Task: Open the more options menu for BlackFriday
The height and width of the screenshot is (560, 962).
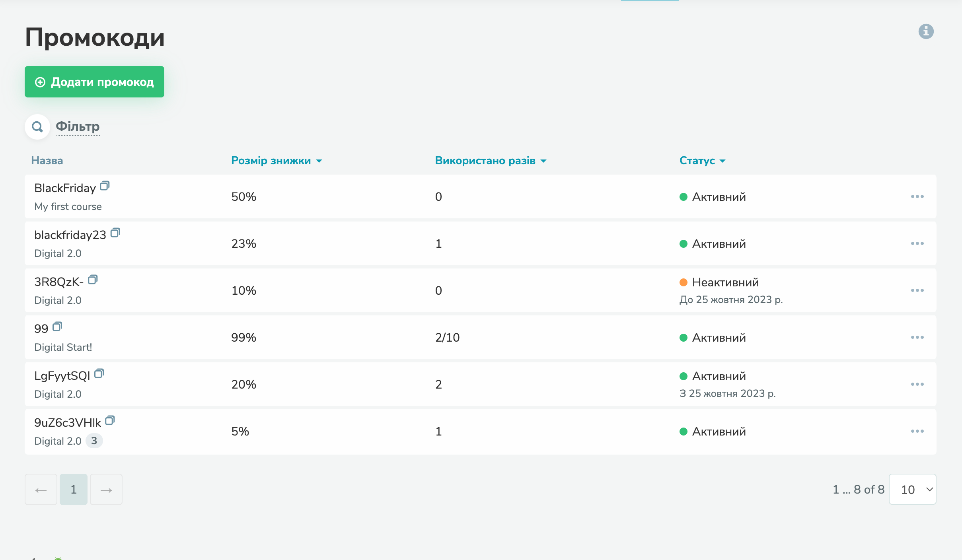Action: point(917,196)
